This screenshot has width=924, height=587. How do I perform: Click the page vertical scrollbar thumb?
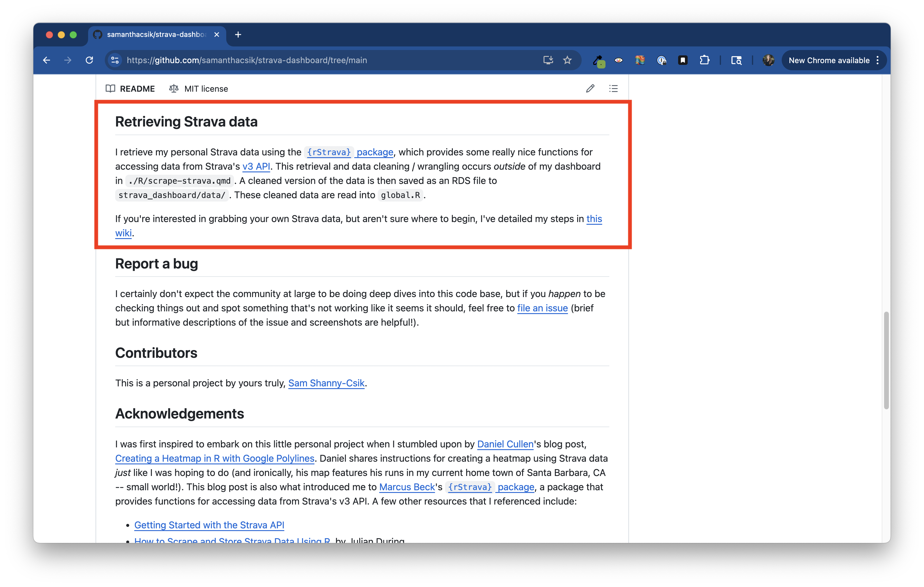(x=886, y=360)
